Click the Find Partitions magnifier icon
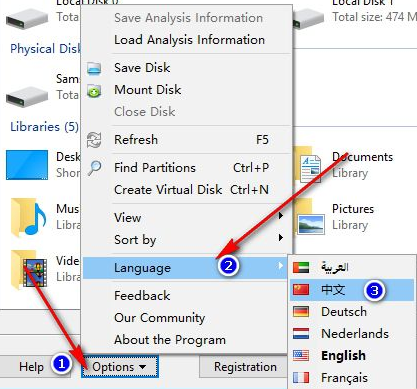Image resolution: width=417 pixels, height=389 pixels. [94, 168]
